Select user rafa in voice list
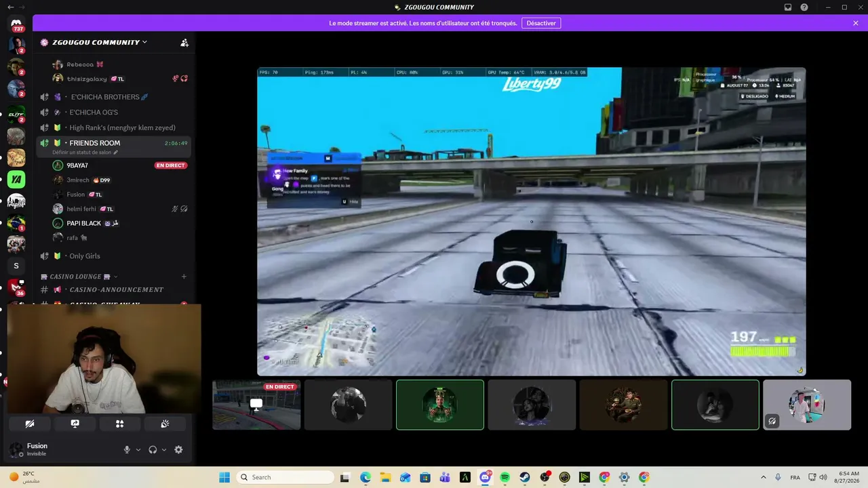Image resolution: width=868 pixels, height=488 pixels. click(x=119, y=238)
